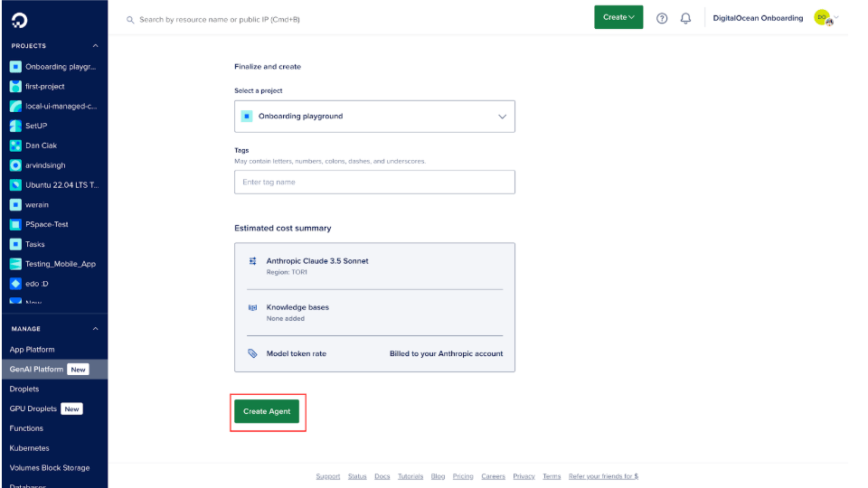Expand the account menu chevron
Image resolution: width=868 pixels, height=488 pixels.
[836, 18]
